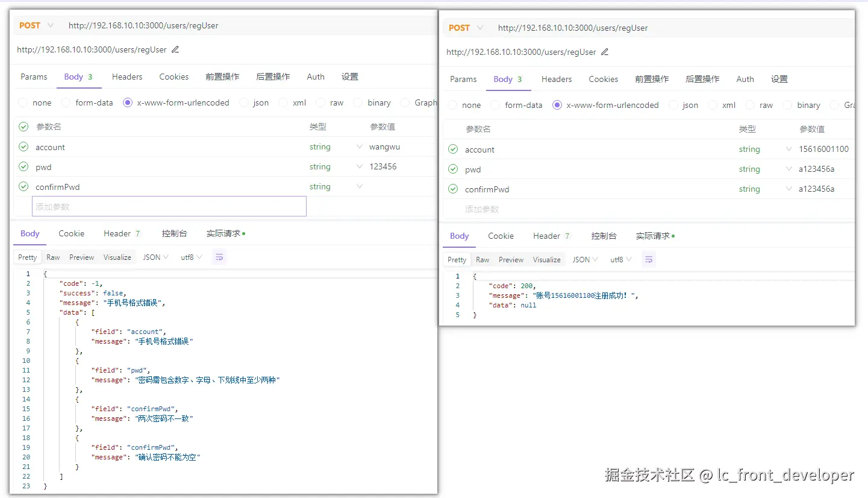Screen dimensions: 868x498
Task: Click Raw view button in right response
Action: (482, 259)
